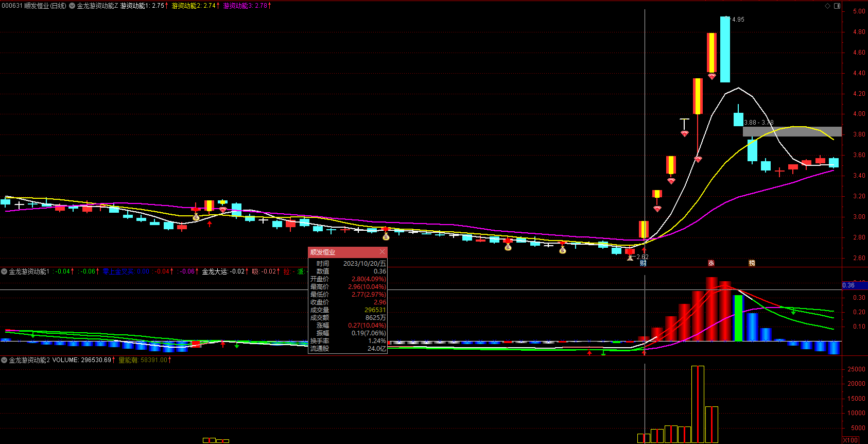The width and height of the screenshot is (868, 444).
Task: Click the 财 event marker icon
Action: coord(643,263)
